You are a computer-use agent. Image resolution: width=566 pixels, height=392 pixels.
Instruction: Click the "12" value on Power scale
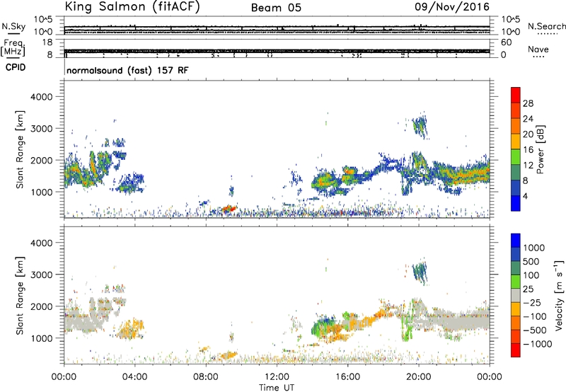(528, 166)
